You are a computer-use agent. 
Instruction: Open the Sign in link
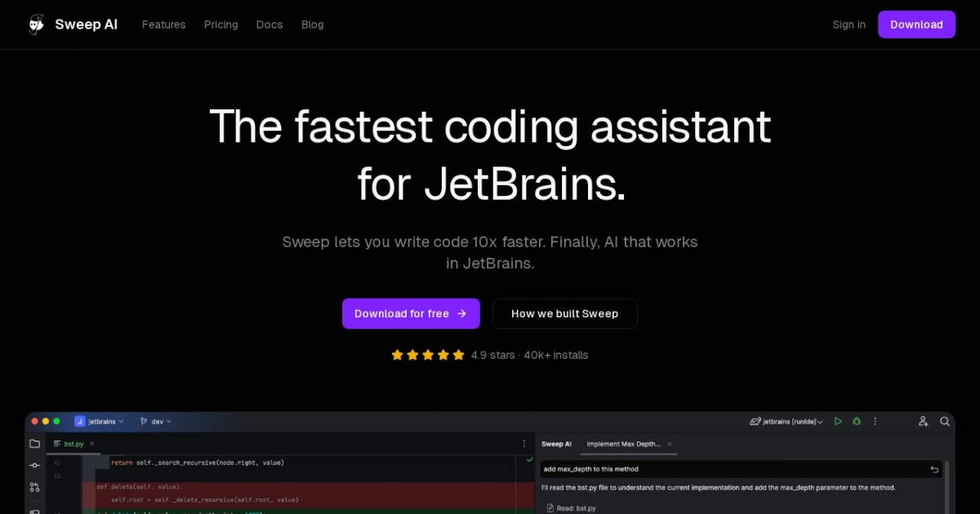849,24
